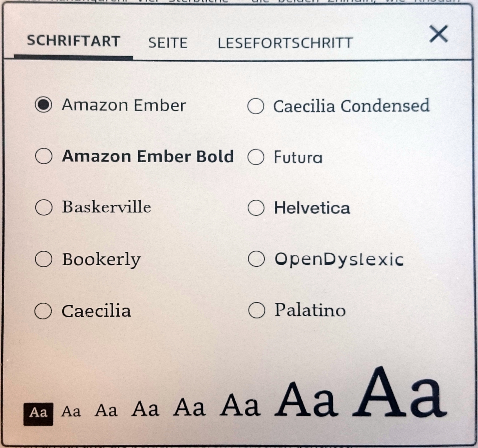Switch to the Seite tab
Image resolution: width=478 pixels, height=448 pixels.
pyautogui.click(x=168, y=43)
